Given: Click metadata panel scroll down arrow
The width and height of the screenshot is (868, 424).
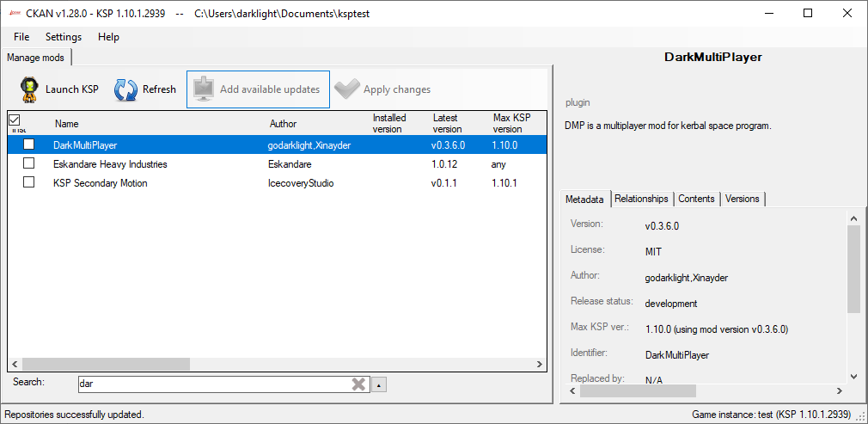Looking at the screenshot, I should [853, 377].
